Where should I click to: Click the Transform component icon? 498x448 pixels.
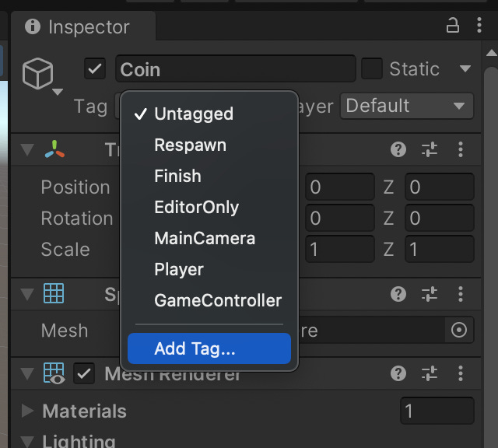coord(54,149)
